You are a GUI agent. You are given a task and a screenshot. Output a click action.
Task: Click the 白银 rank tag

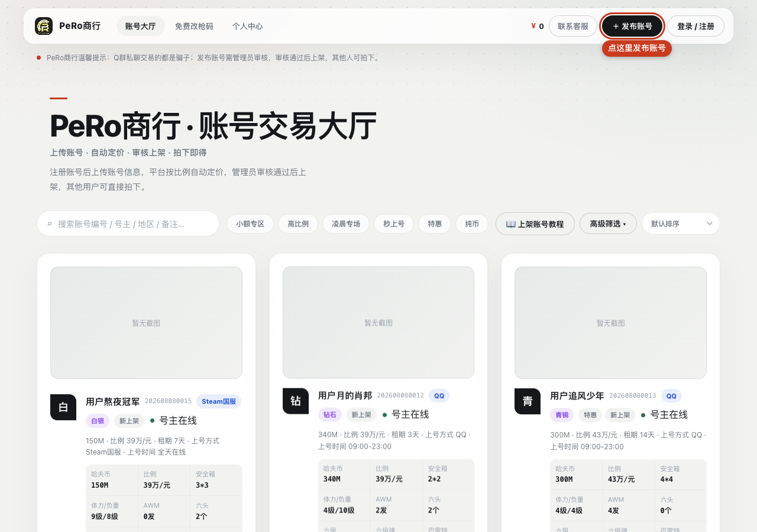click(x=98, y=421)
